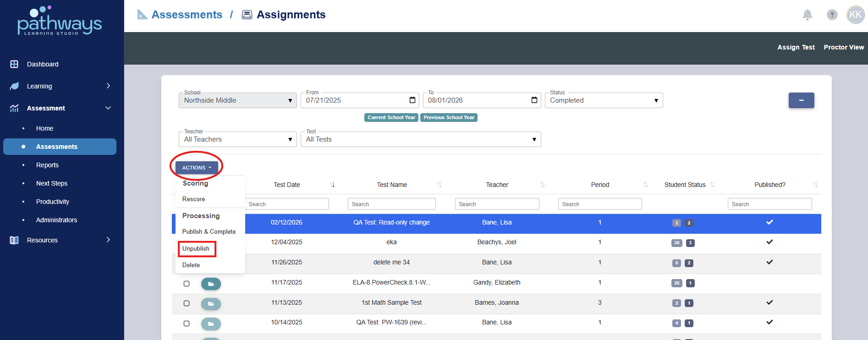Click the Assessments breadcrumb link
Image resolution: width=868 pixels, height=340 pixels.
[x=187, y=15]
